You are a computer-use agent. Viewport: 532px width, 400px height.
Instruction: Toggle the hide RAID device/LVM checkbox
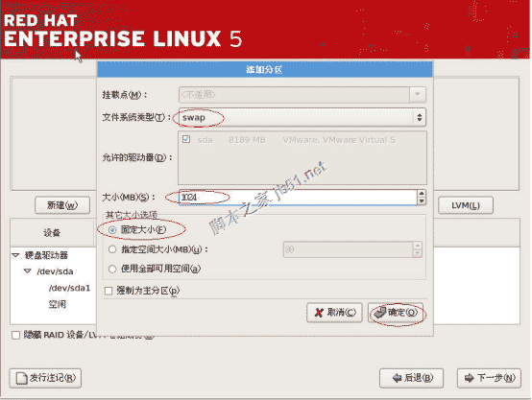point(15,335)
